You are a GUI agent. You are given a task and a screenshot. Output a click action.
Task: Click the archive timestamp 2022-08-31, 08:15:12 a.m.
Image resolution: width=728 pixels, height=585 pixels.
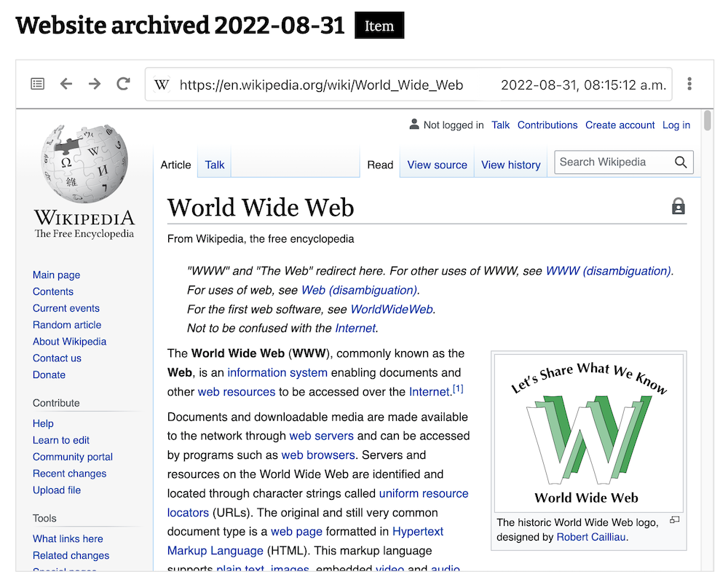[x=584, y=85]
